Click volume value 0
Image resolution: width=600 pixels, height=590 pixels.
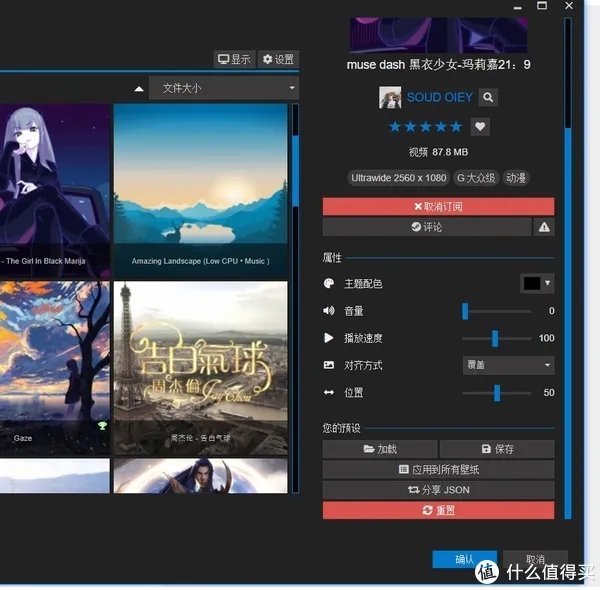pos(551,311)
